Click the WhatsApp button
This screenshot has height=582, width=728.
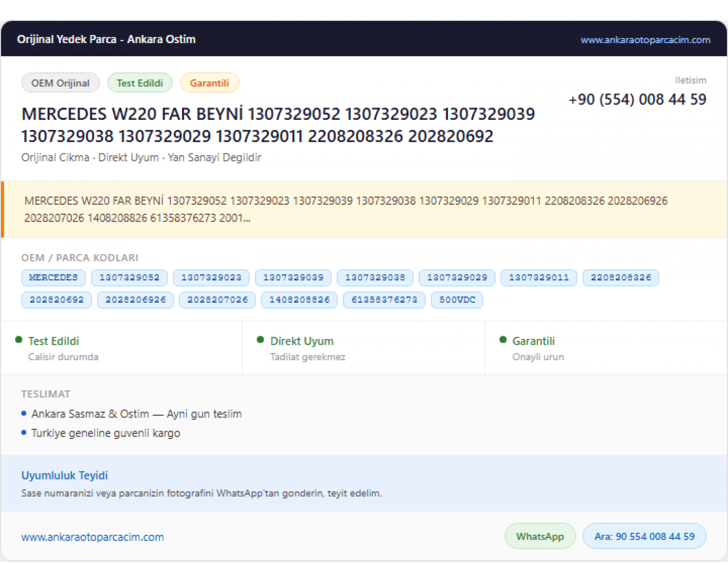click(x=540, y=536)
